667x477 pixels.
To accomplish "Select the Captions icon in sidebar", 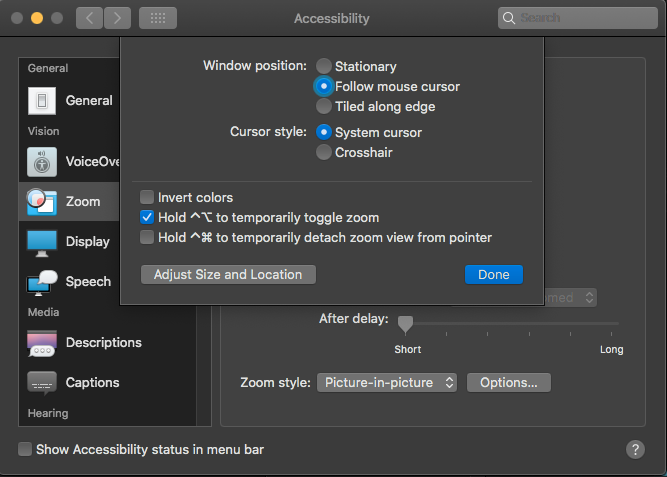I will [x=42, y=383].
